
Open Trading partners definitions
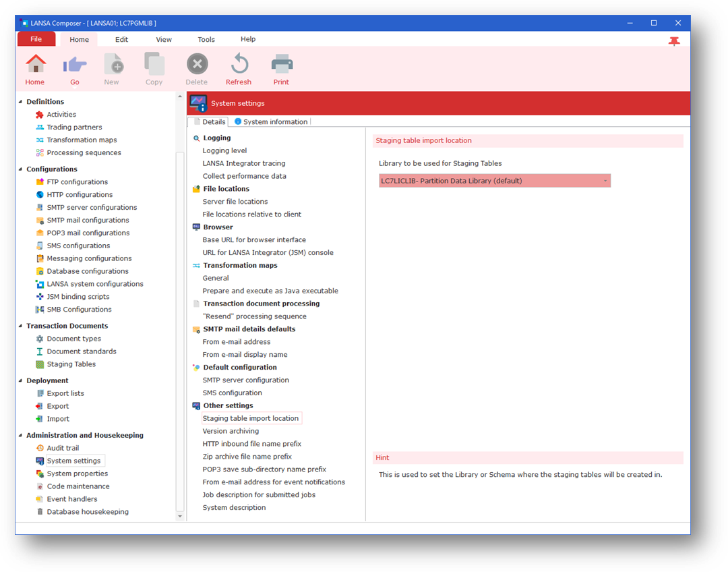tap(74, 127)
